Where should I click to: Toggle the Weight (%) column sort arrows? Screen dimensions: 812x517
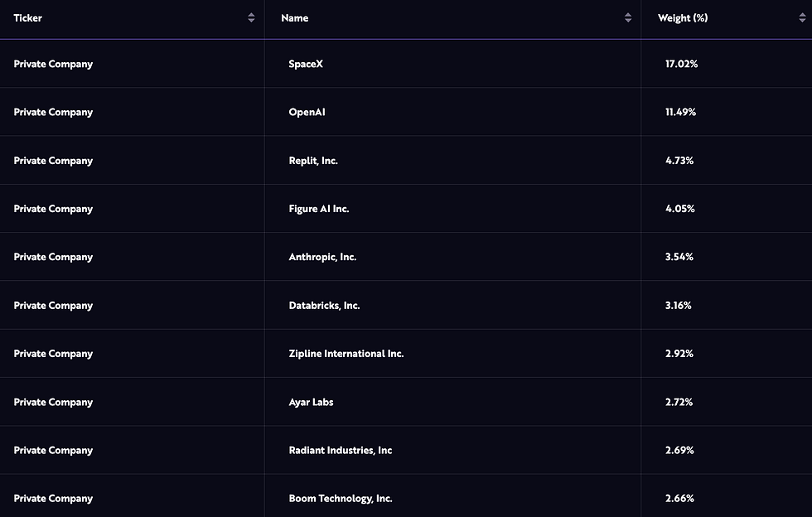coord(802,17)
